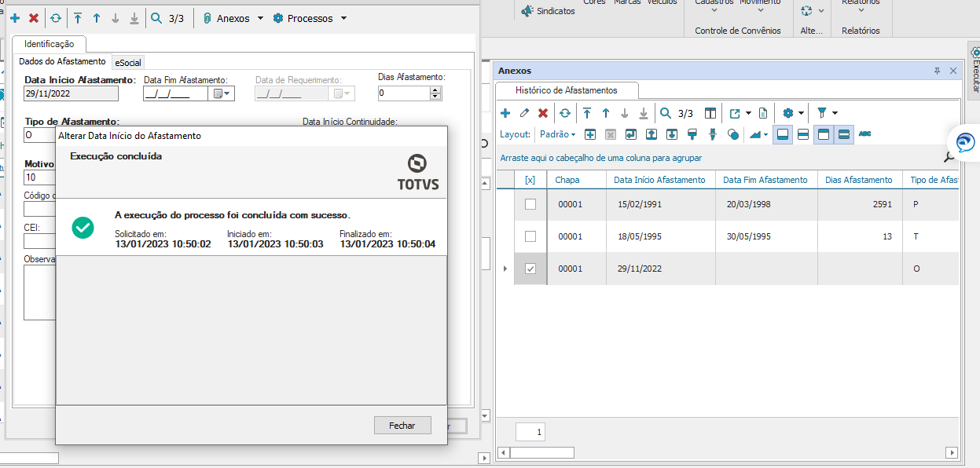
Task: Go to previous record in the Afastamento window
Action: pos(97,18)
